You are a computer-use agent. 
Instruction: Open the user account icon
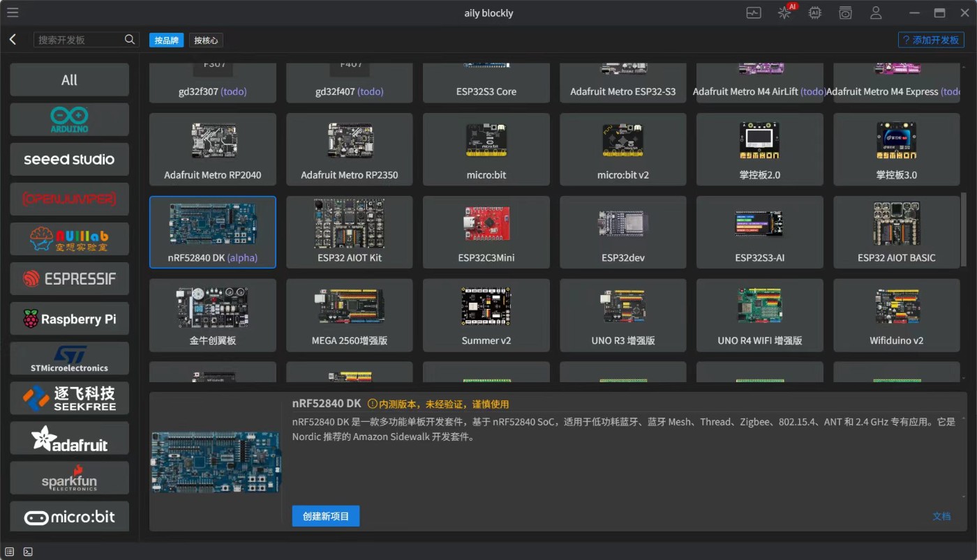pyautogui.click(x=876, y=13)
